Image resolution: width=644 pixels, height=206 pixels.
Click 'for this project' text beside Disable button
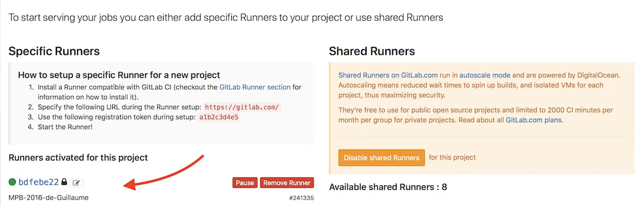pyautogui.click(x=452, y=158)
